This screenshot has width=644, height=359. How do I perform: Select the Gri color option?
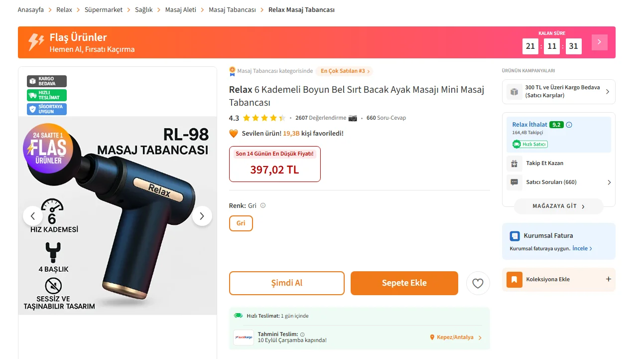241,223
